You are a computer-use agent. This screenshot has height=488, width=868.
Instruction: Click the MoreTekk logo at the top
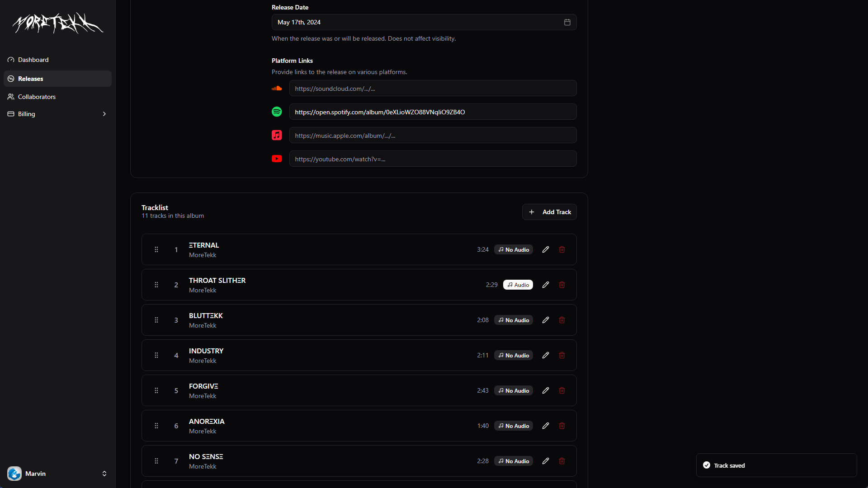click(x=57, y=23)
